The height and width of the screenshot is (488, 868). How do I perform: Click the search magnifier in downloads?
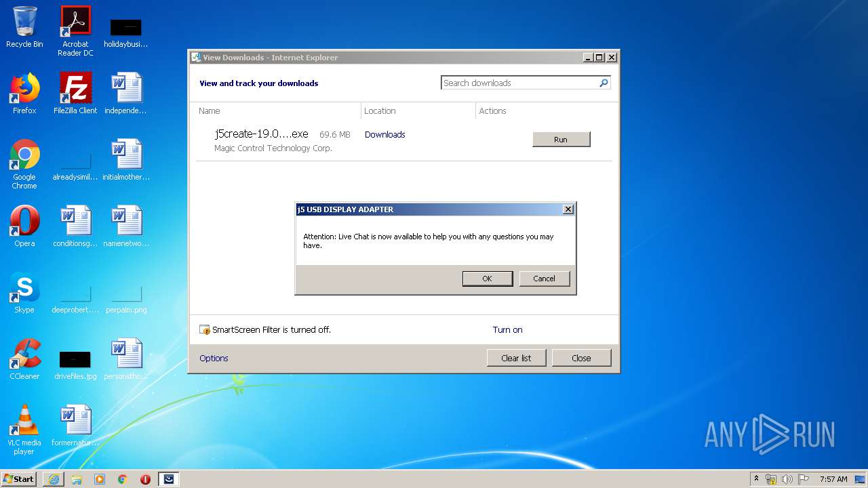point(604,83)
